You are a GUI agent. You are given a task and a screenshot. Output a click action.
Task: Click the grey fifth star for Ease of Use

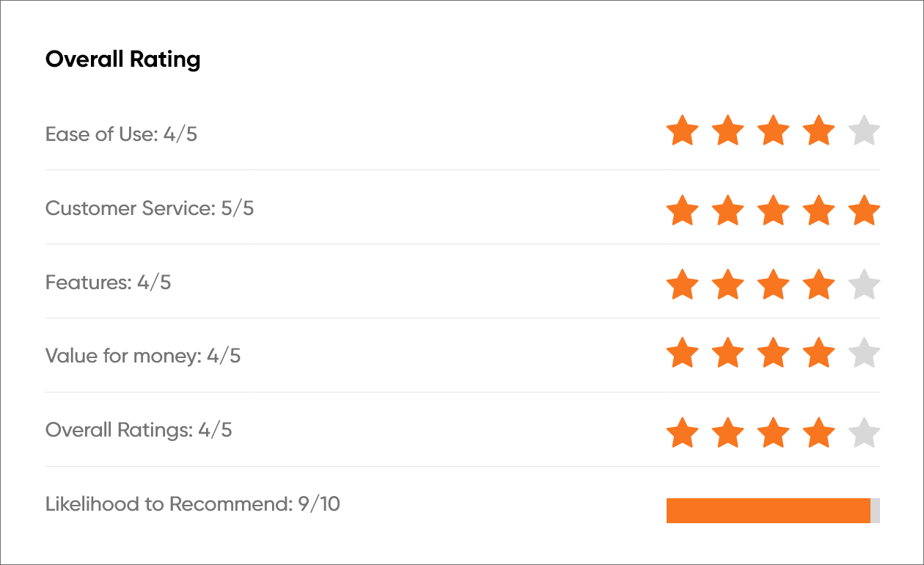(x=864, y=132)
